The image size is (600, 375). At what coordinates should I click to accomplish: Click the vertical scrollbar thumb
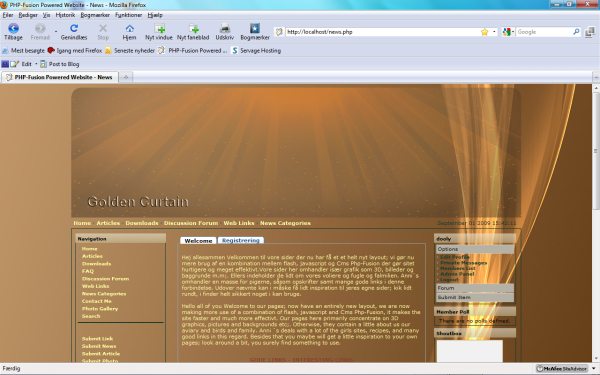coord(596,152)
